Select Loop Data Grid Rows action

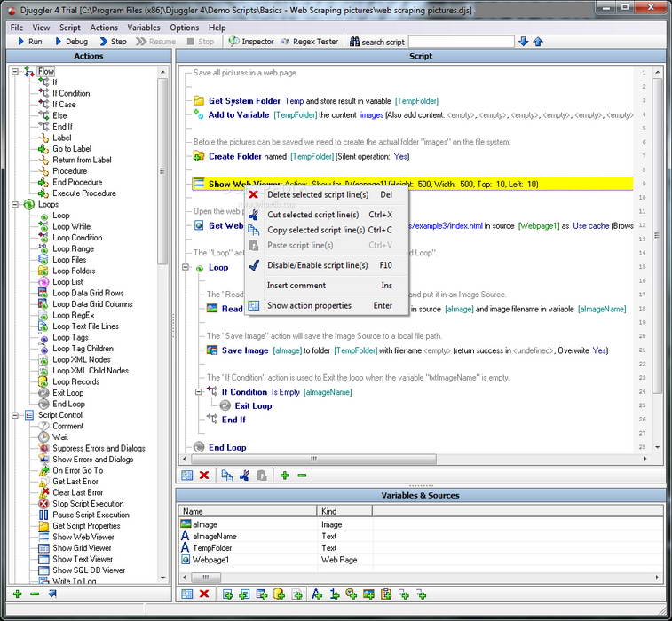[88, 293]
